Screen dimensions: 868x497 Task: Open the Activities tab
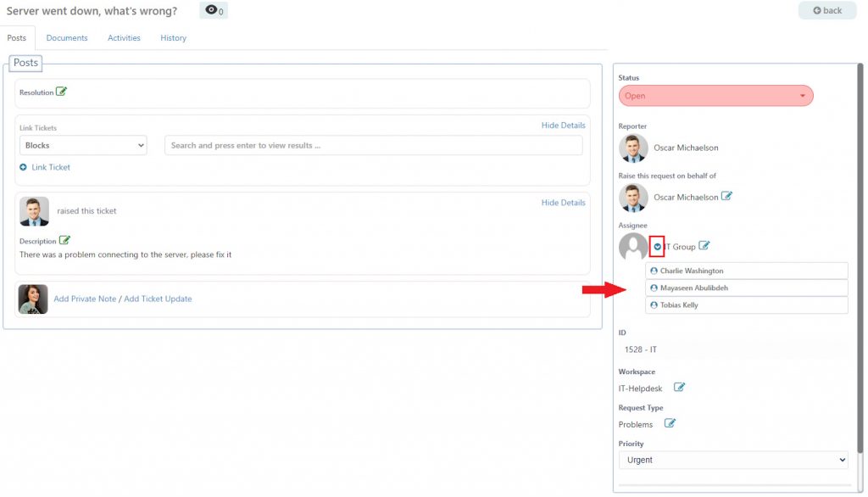tap(124, 37)
